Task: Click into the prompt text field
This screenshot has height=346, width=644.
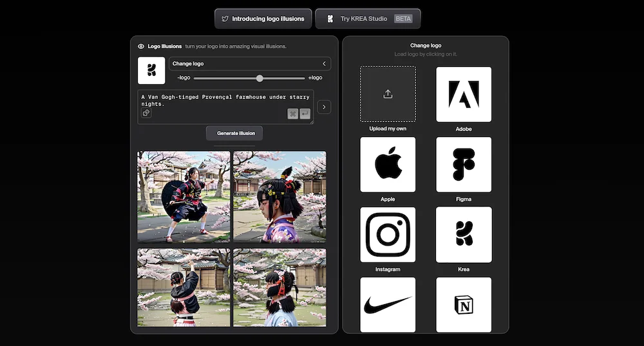Action: point(219,100)
